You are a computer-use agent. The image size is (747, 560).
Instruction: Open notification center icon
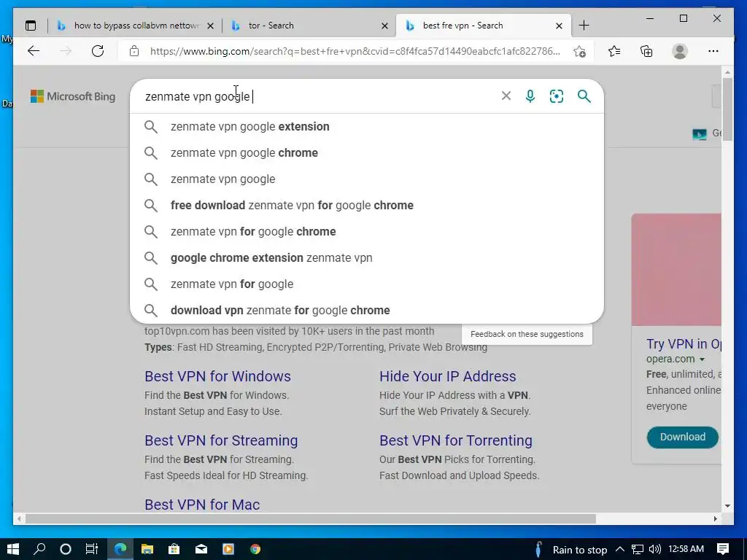coord(723,549)
